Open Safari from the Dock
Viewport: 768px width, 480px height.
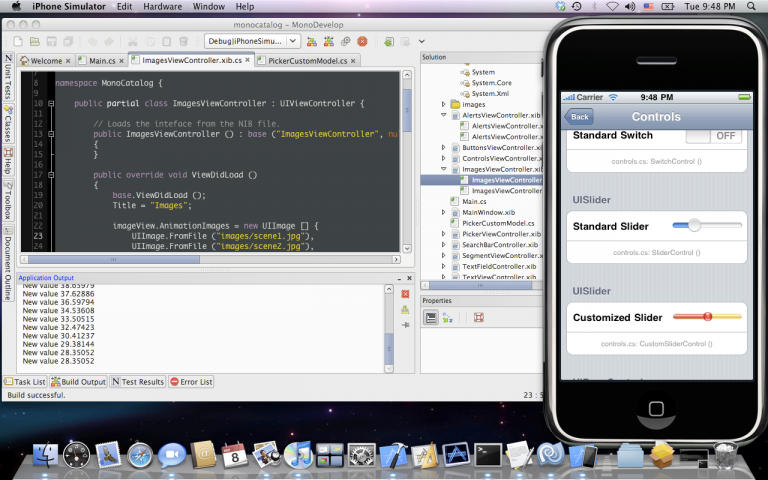[x=139, y=457]
